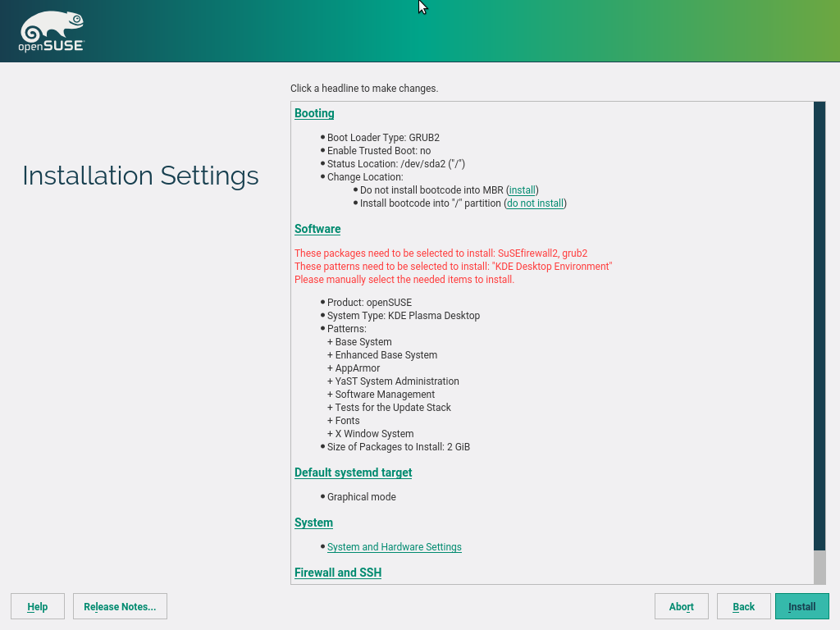
Task: Click the MBR bootcode "install" link
Action: pyautogui.click(x=523, y=190)
